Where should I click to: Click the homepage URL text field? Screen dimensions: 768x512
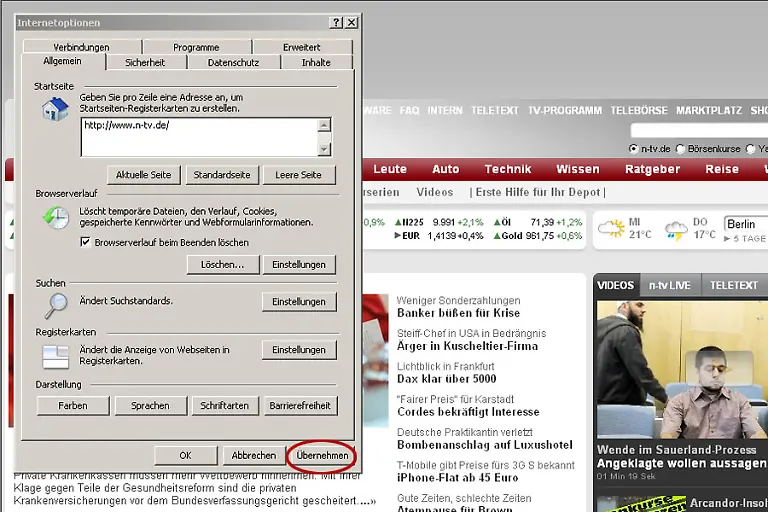coord(198,136)
